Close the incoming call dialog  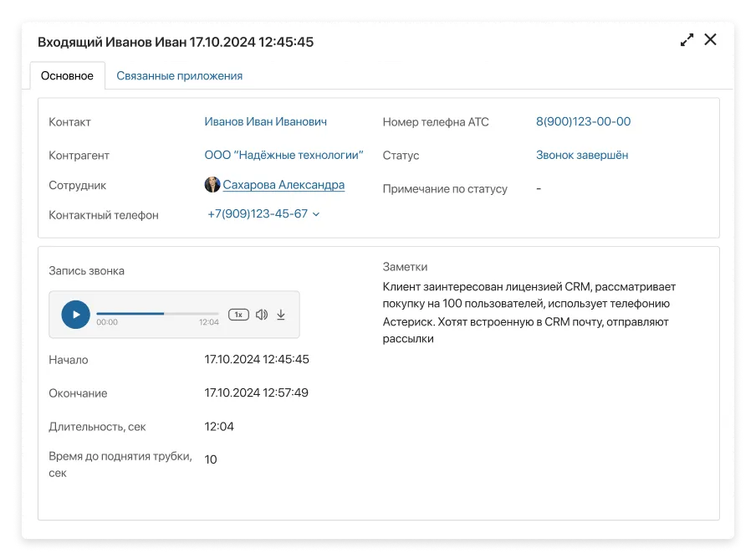710,39
